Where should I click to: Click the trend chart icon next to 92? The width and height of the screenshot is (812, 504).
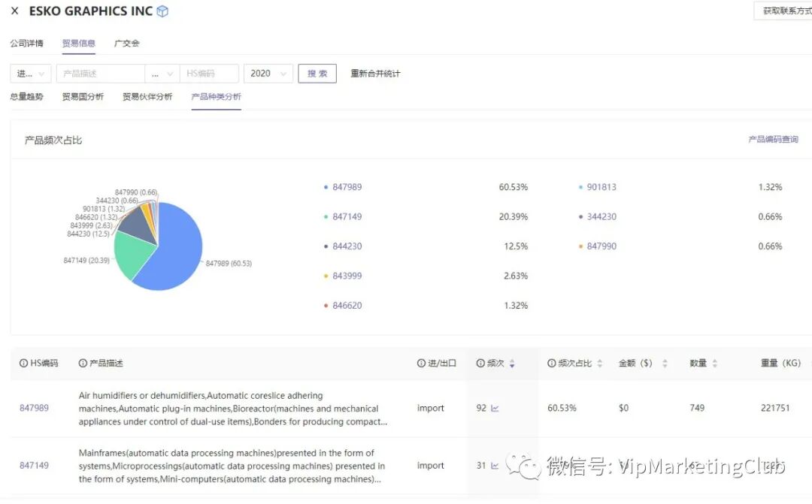point(495,409)
